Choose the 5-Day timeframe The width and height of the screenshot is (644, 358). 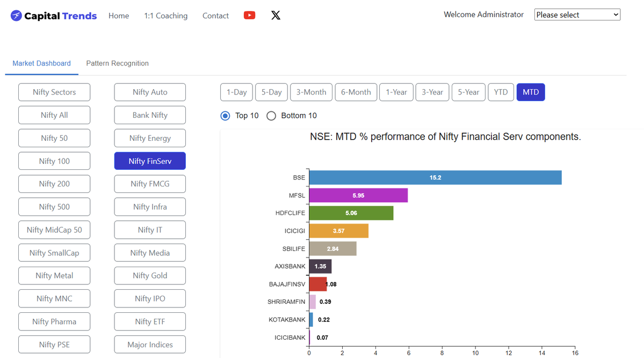pyautogui.click(x=271, y=92)
